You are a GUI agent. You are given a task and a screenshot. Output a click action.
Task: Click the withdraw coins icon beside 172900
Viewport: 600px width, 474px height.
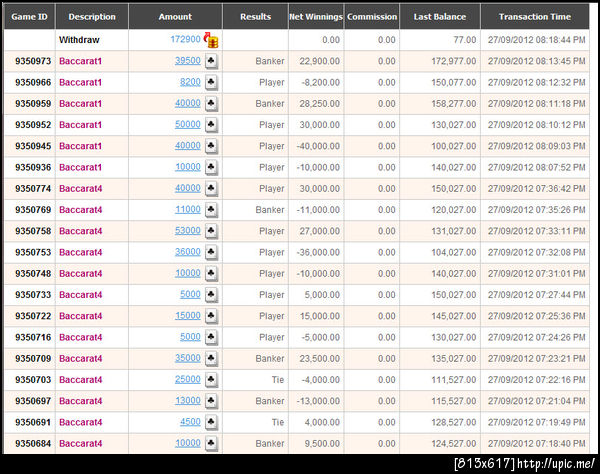click(211, 40)
